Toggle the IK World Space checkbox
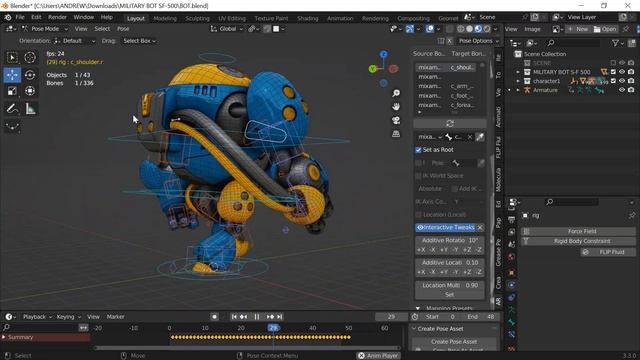 [418, 176]
